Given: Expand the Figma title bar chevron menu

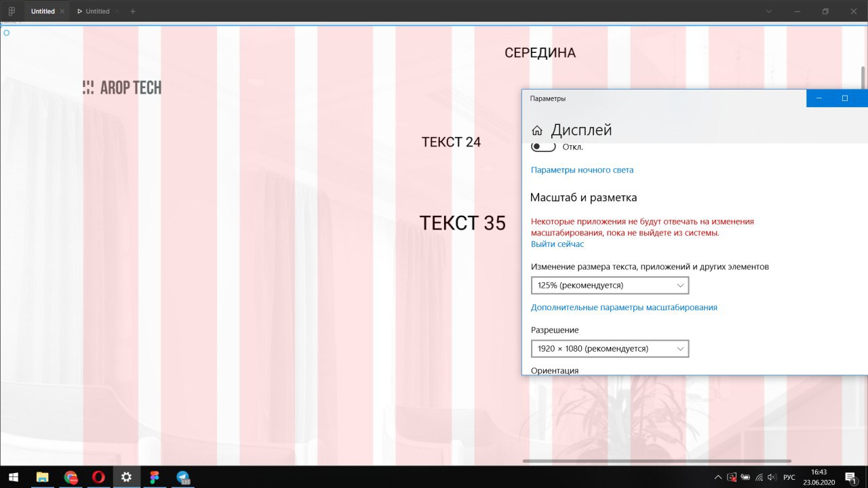Looking at the screenshot, I should click(x=768, y=12).
